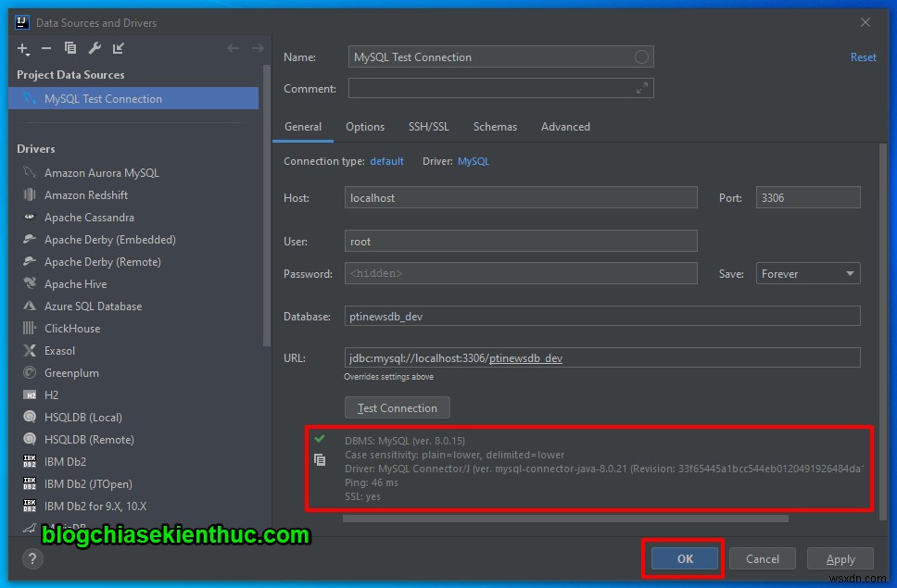897x588 pixels.
Task: Import data sources using the import icon
Action: (118, 48)
